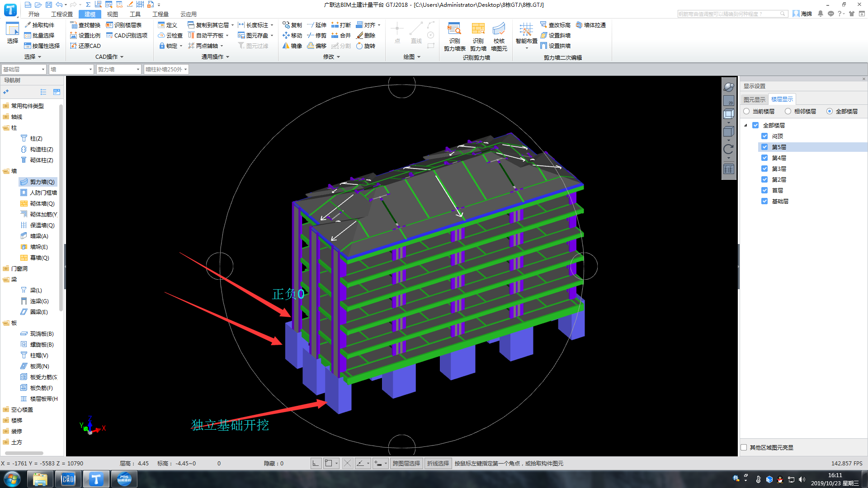Switch to the 图元显示 tab
Image resolution: width=868 pixels, height=488 pixels.
click(755, 99)
